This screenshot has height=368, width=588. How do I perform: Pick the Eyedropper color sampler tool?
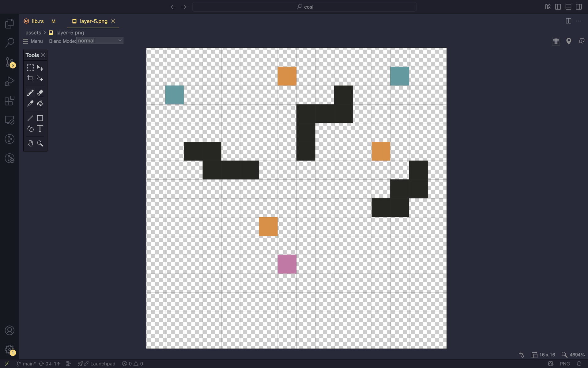click(x=30, y=104)
